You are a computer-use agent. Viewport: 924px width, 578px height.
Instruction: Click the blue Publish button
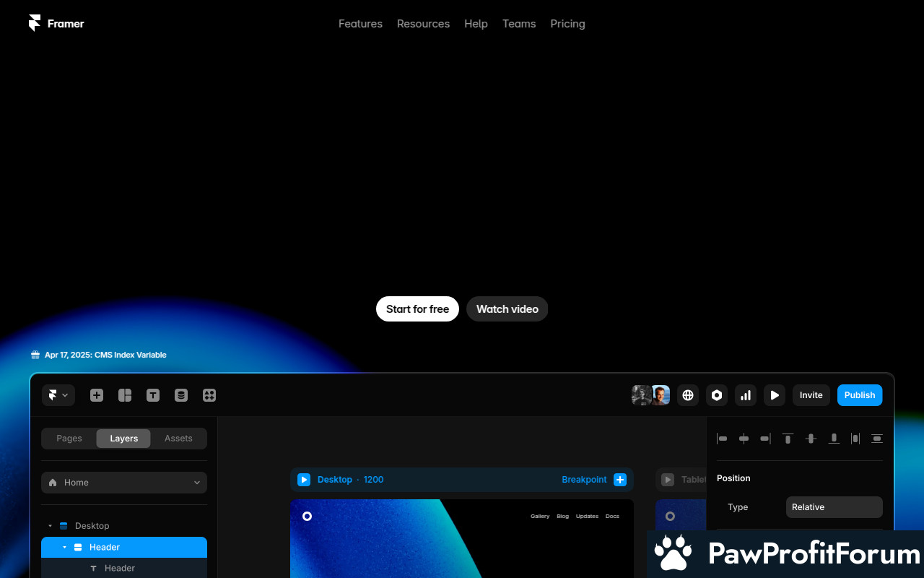[860, 395]
